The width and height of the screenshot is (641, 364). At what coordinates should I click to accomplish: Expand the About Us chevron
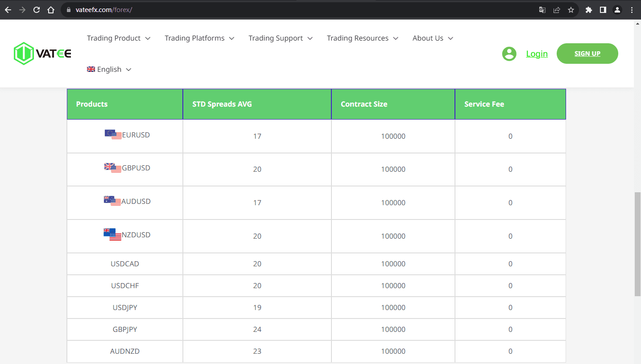pos(451,38)
